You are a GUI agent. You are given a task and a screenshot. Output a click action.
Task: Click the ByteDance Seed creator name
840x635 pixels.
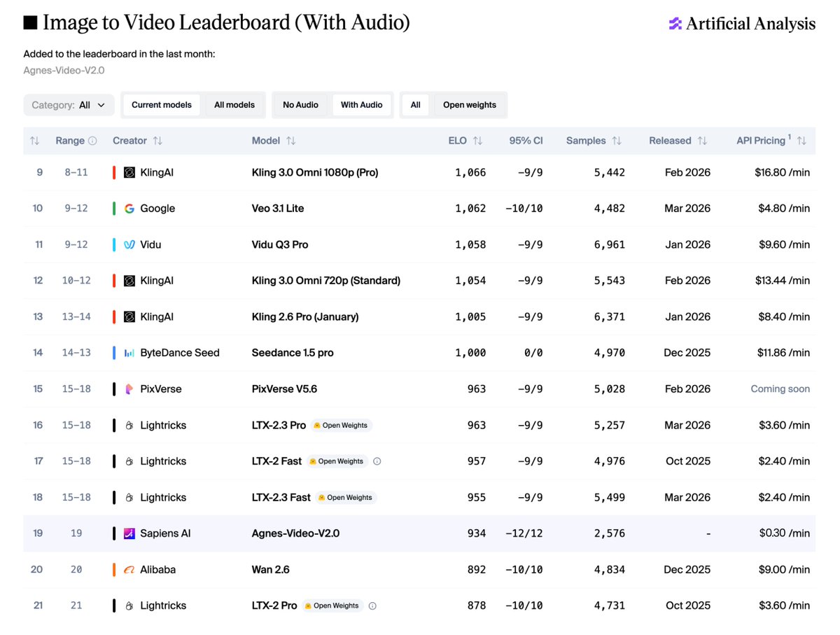coord(180,353)
